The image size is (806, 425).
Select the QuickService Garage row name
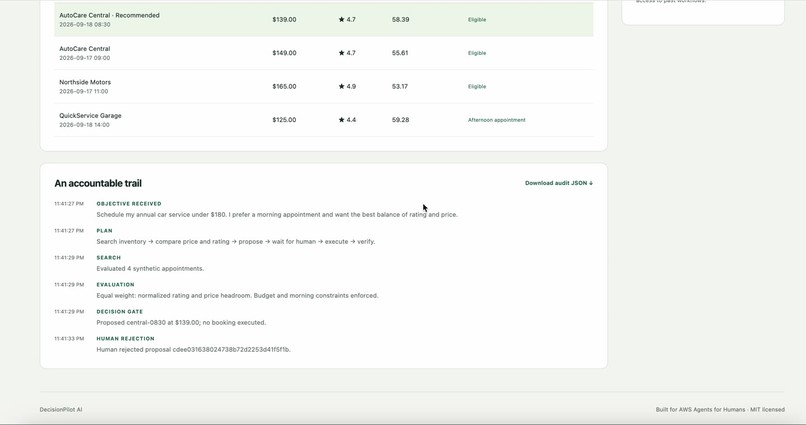pyautogui.click(x=90, y=116)
